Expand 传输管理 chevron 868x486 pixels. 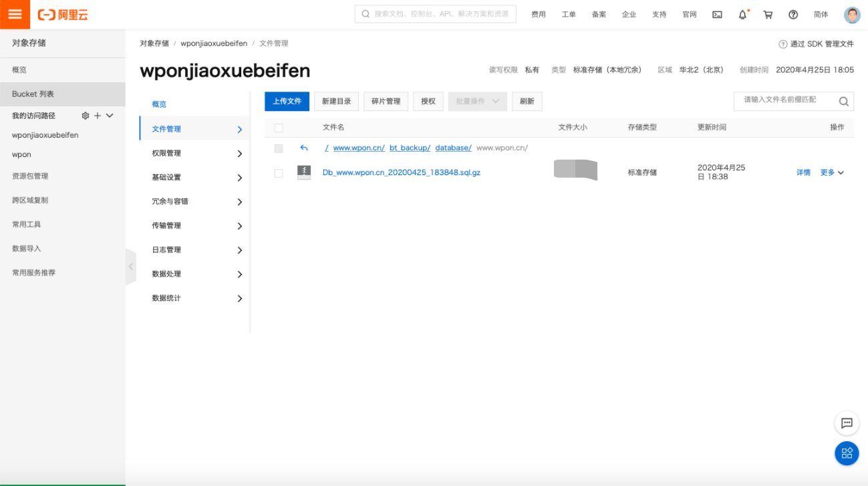coord(240,226)
